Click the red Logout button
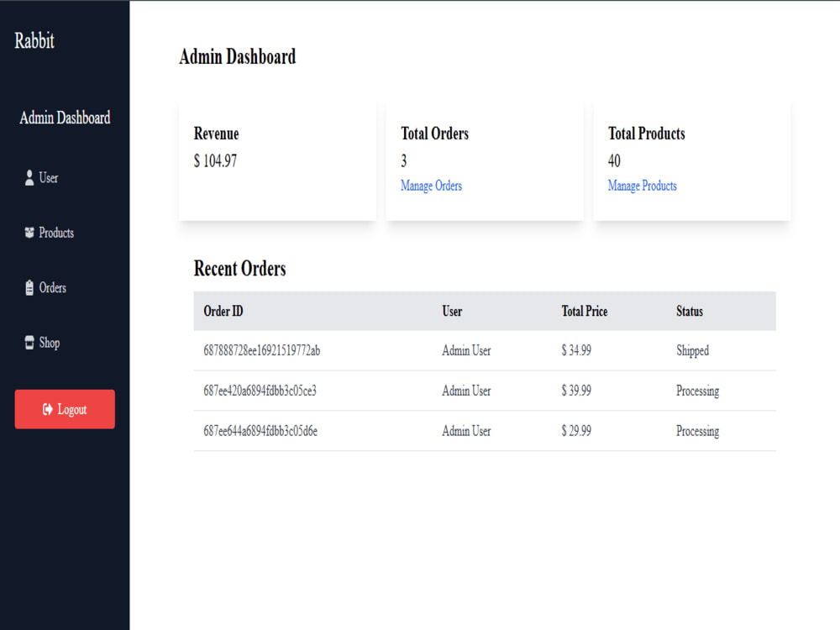840x630 pixels. 65,409
